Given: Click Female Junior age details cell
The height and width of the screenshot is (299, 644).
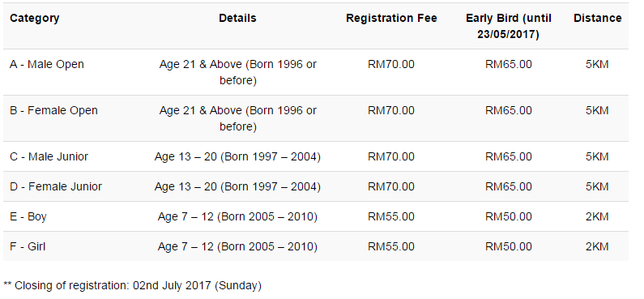Looking at the screenshot, I should pyautogui.click(x=237, y=187).
